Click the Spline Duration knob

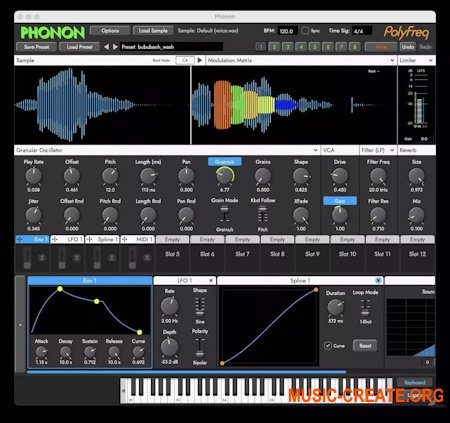(335, 307)
